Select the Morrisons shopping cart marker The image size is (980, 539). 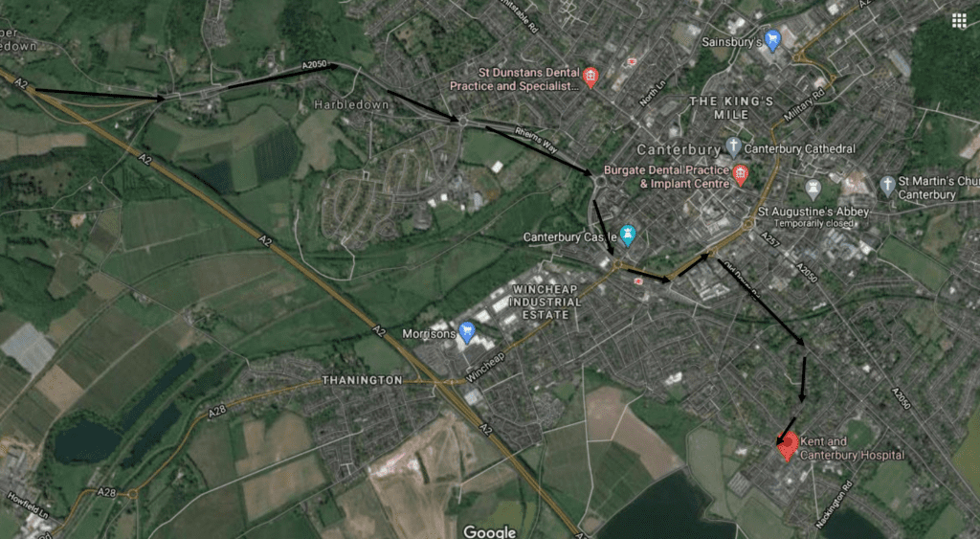467,332
